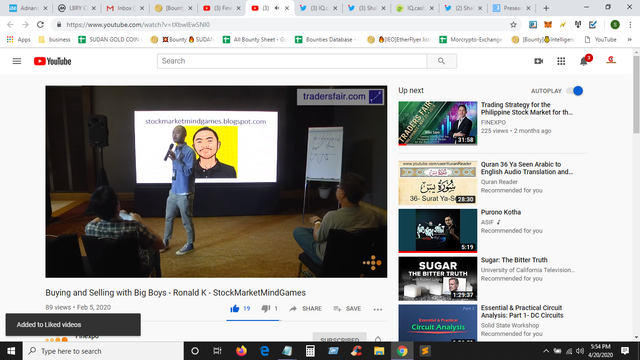
Task: Open the business bookmark folder
Action: [x=55, y=40]
